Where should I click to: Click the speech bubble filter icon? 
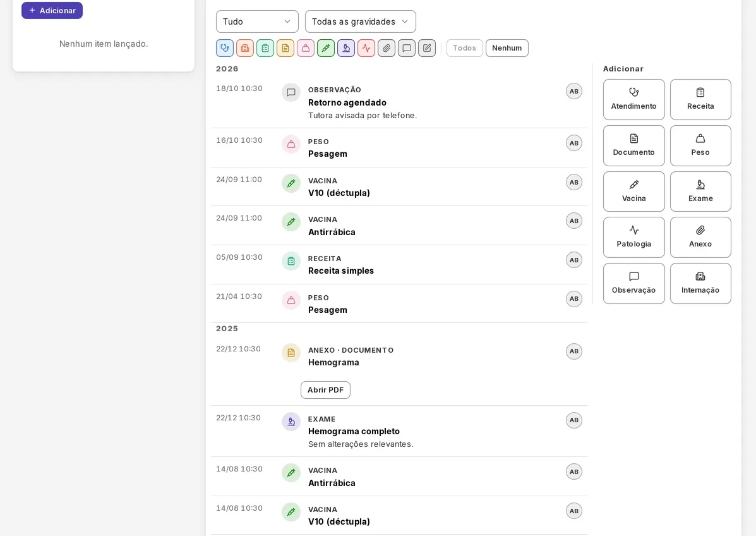pyautogui.click(x=407, y=48)
